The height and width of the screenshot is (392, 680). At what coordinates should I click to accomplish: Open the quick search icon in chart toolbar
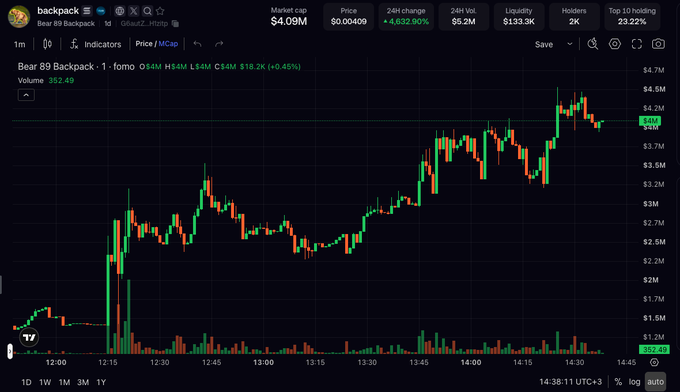point(593,44)
